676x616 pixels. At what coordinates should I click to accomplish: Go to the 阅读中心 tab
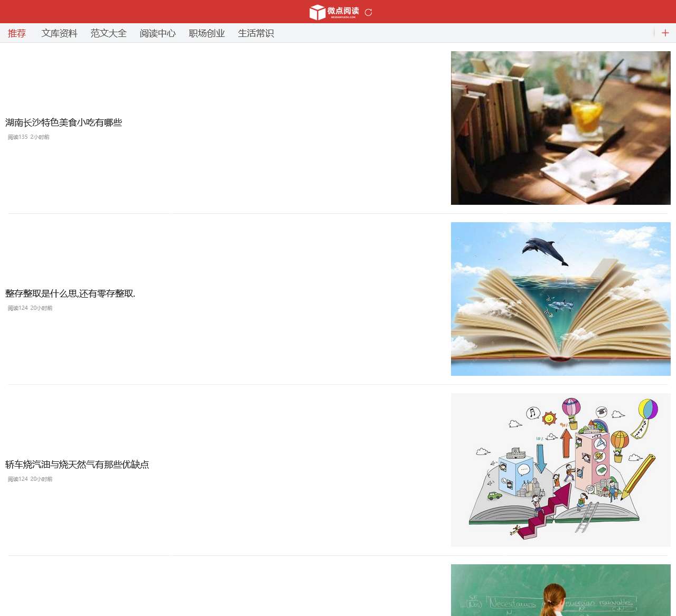(x=158, y=33)
